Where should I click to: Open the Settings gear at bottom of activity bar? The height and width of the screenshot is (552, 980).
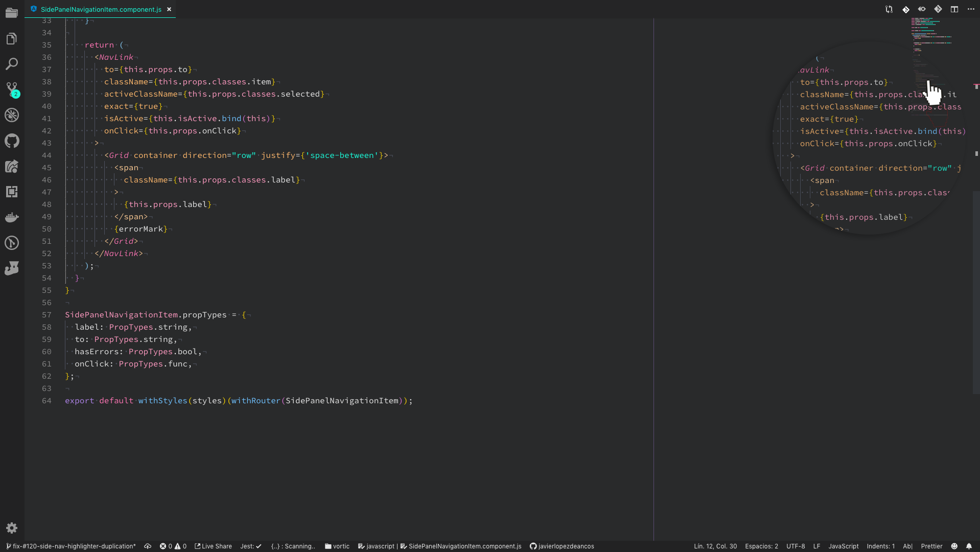pos(12,527)
